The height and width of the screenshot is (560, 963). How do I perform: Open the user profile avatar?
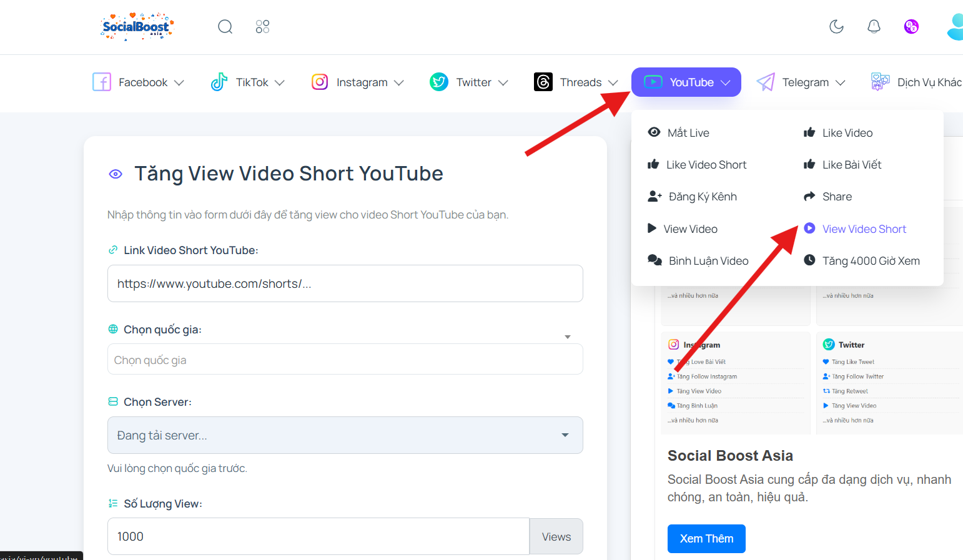click(x=956, y=26)
